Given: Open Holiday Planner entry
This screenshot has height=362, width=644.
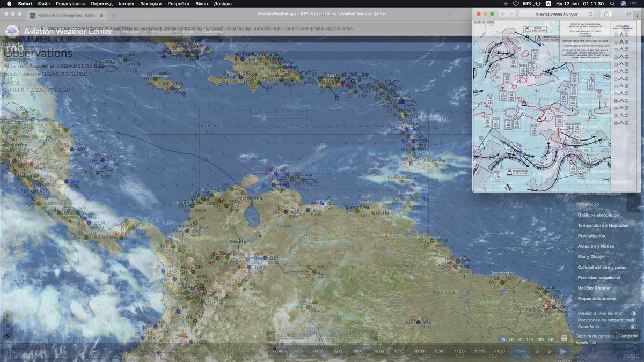Looking at the screenshot, I should click(594, 288).
